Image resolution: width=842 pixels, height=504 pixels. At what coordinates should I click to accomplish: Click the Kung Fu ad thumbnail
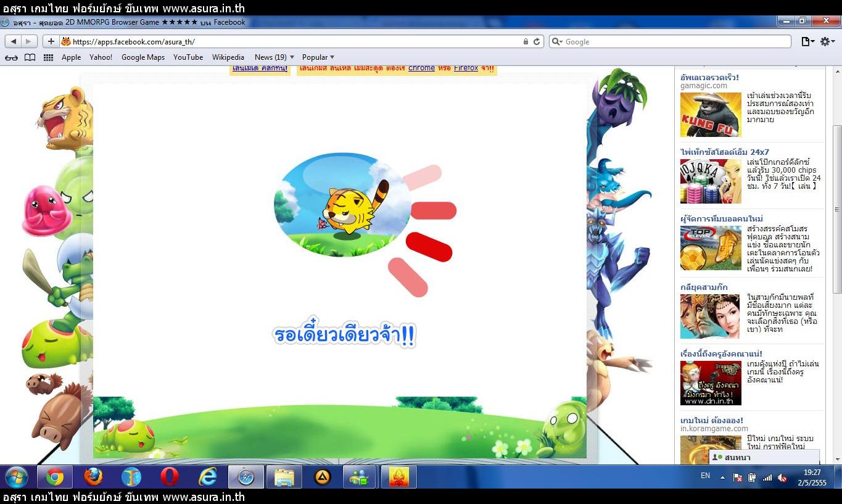click(711, 115)
